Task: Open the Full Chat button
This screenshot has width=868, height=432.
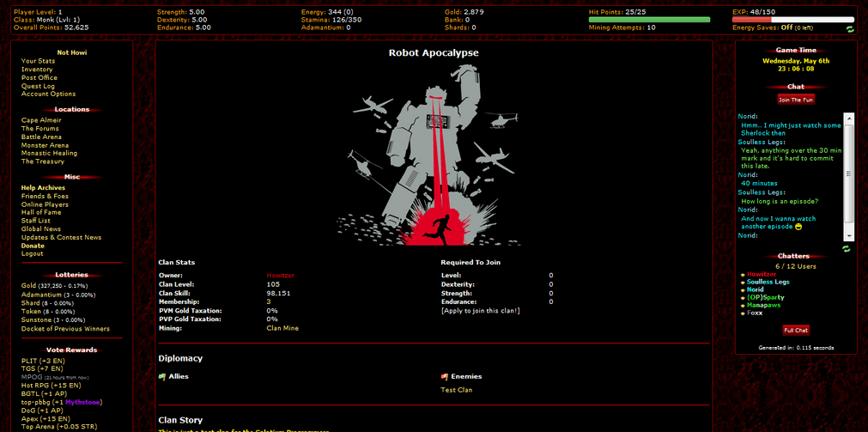Action: click(x=796, y=330)
